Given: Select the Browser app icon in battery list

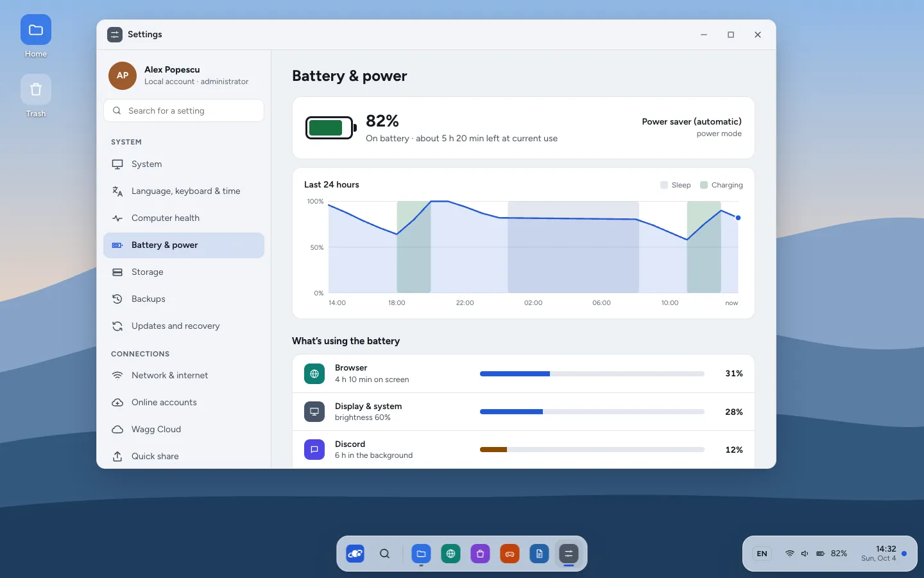Looking at the screenshot, I should pyautogui.click(x=314, y=374).
